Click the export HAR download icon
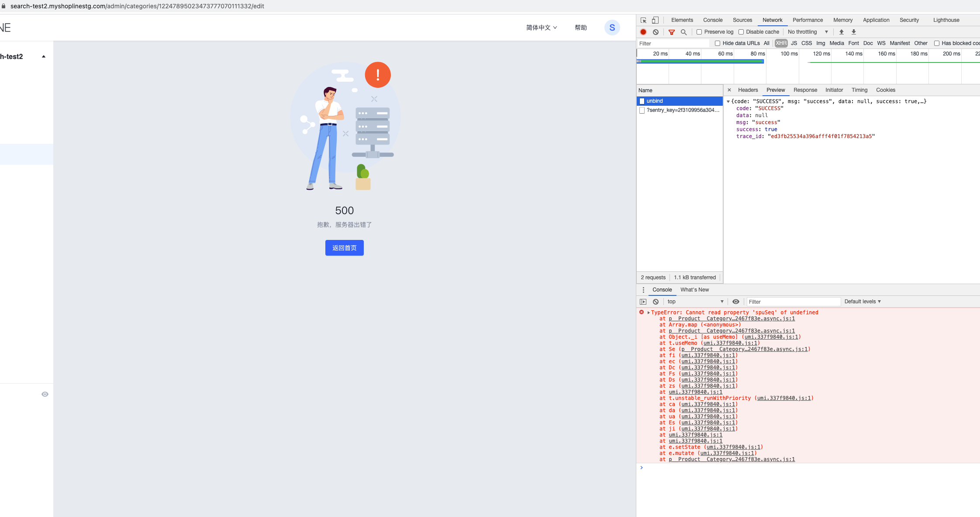The image size is (980, 517). pyautogui.click(x=853, y=32)
